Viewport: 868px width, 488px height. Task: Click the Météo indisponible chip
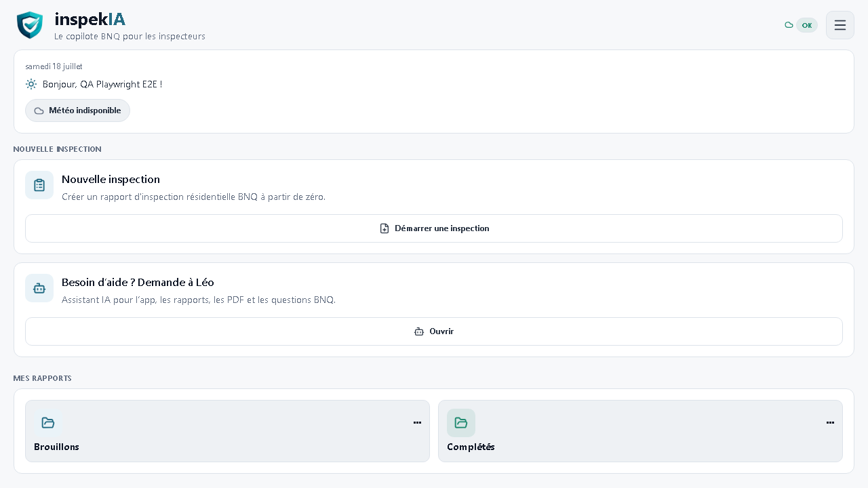(x=77, y=110)
